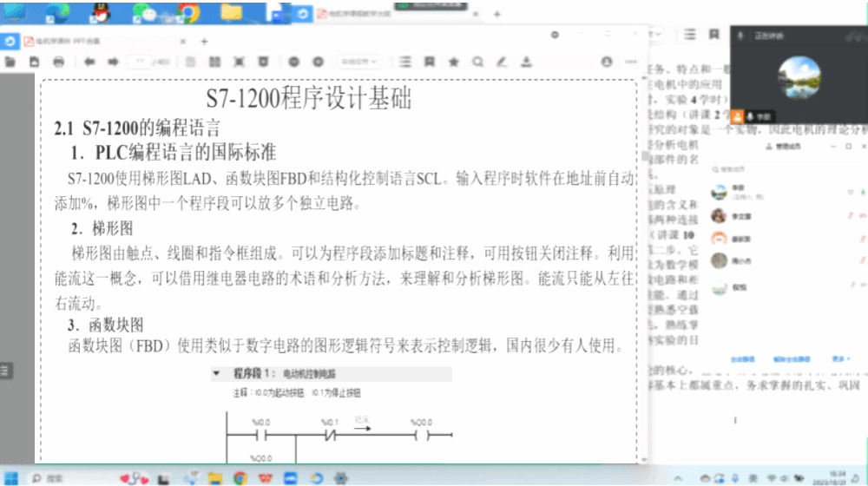Click the print icon in PDF toolbar
Screen dimensions: 868x486
click(x=59, y=62)
